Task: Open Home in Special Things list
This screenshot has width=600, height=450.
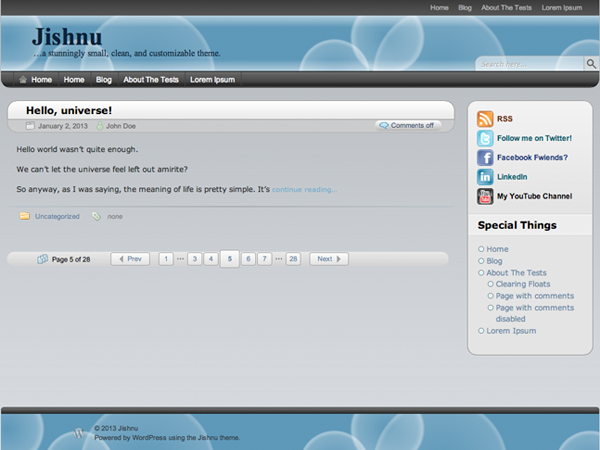Action: (x=497, y=249)
